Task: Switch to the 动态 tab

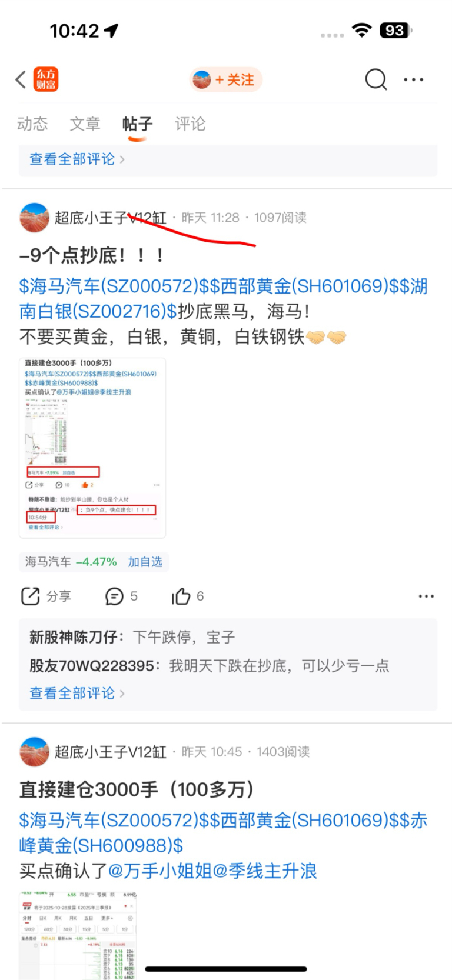Action: click(32, 124)
